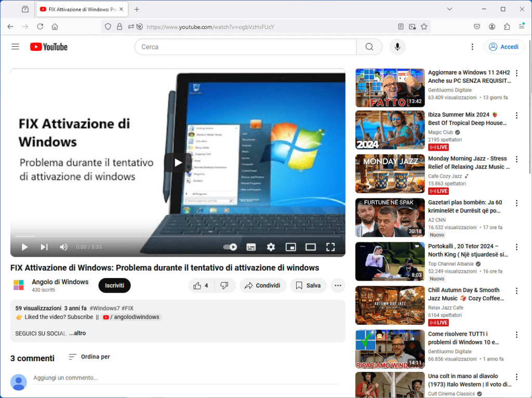Switch to theater mode
532x398 pixels.
point(311,247)
